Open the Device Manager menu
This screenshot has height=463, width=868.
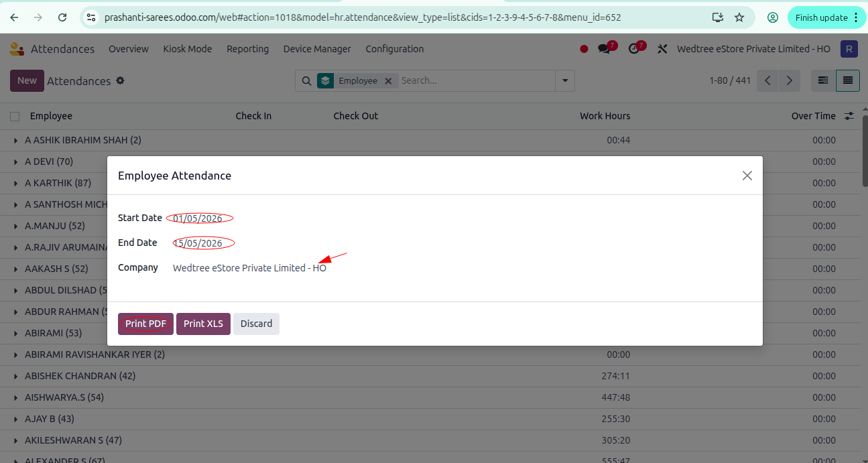coord(317,49)
